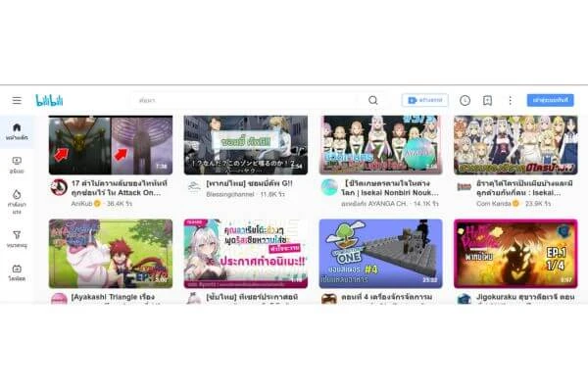
Task: Click the Blessingchannel avatar
Action: [x=194, y=187]
